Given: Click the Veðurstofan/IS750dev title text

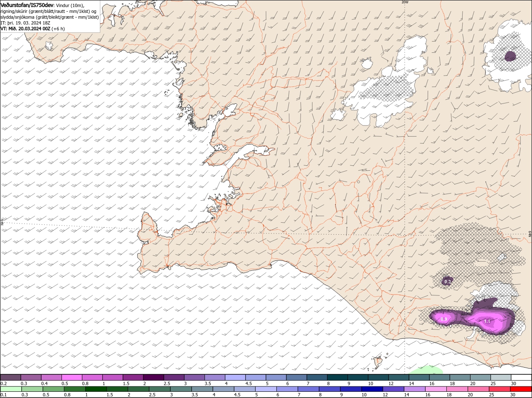Looking at the screenshot, I should click(x=27, y=5).
